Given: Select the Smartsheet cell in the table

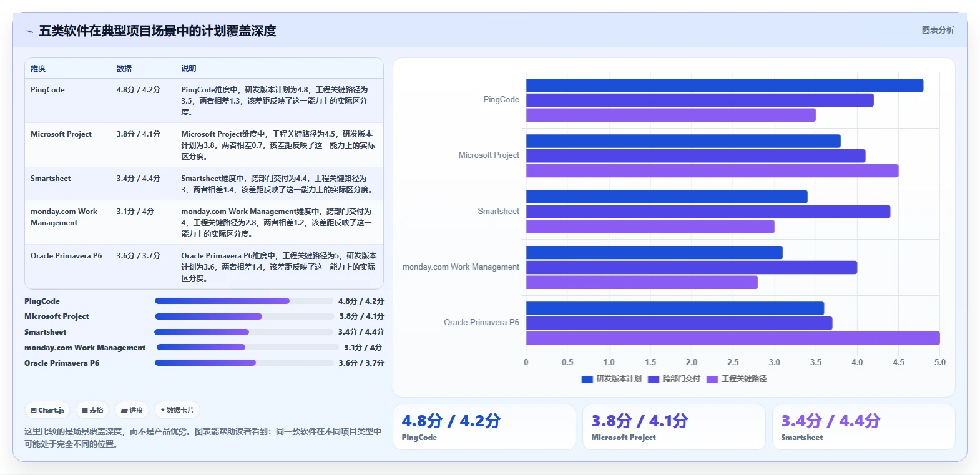Looking at the screenshot, I should [x=51, y=179].
